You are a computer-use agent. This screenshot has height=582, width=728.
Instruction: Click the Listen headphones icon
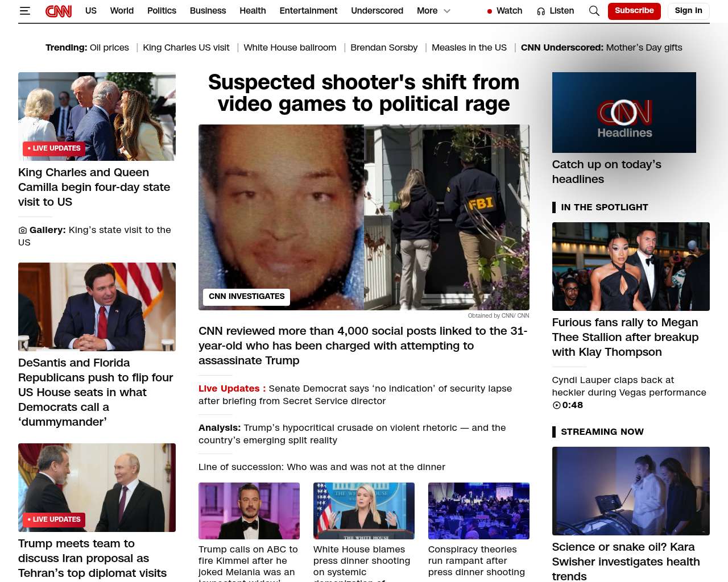(x=541, y=11)
